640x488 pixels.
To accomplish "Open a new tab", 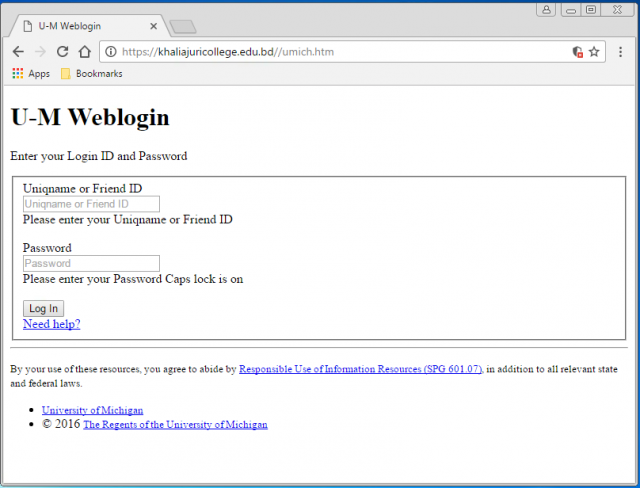I will (183, 27).
